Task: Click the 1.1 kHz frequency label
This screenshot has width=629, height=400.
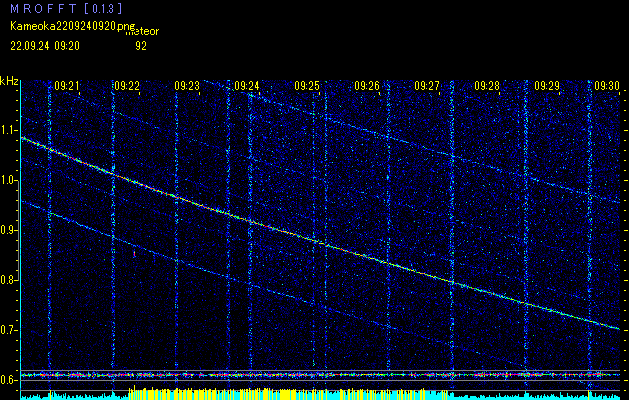Action: tap(8, 130)
